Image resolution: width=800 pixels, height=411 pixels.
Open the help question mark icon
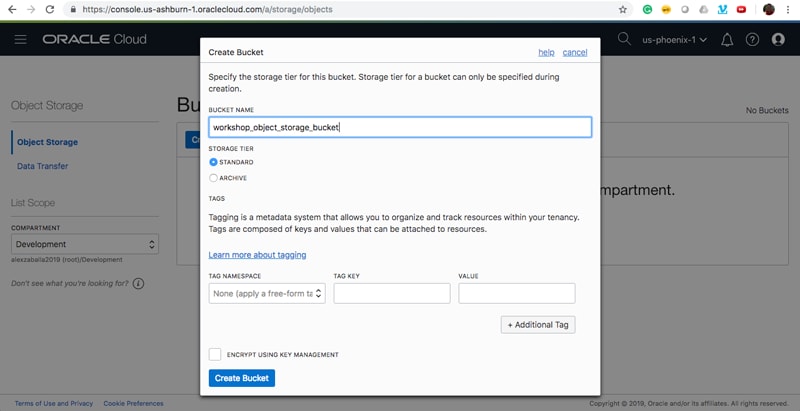(752, 40)
